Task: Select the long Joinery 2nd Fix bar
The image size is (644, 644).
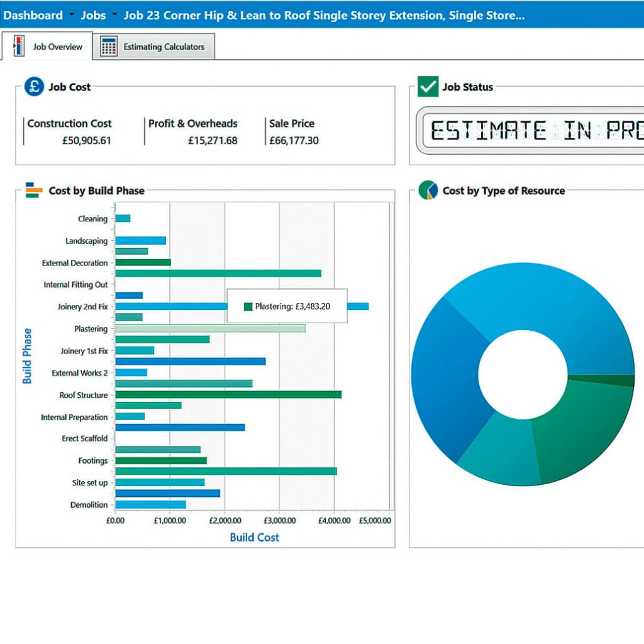Action: (x=242, y=306)
